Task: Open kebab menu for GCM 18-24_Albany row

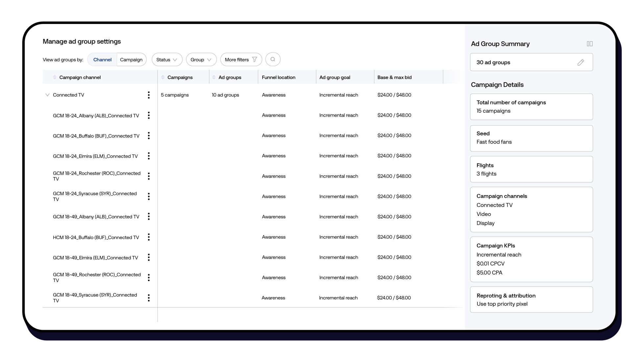Action: 149,115
